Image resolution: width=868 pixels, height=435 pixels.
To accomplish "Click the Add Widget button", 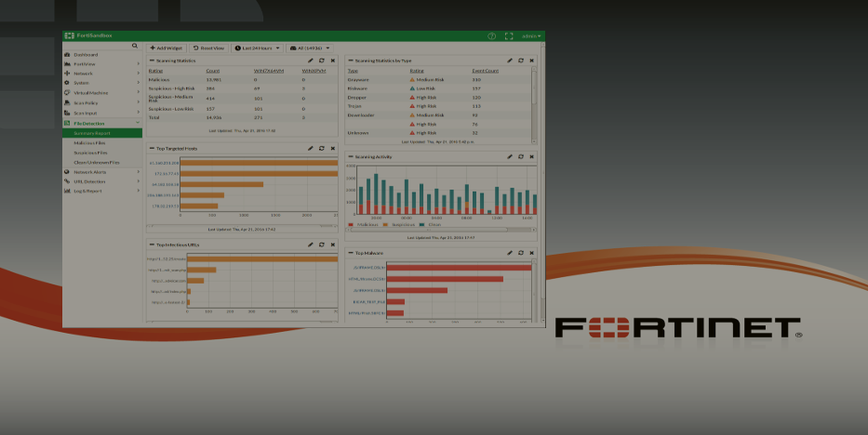I will pyautogui.click(x=166, y=47).
